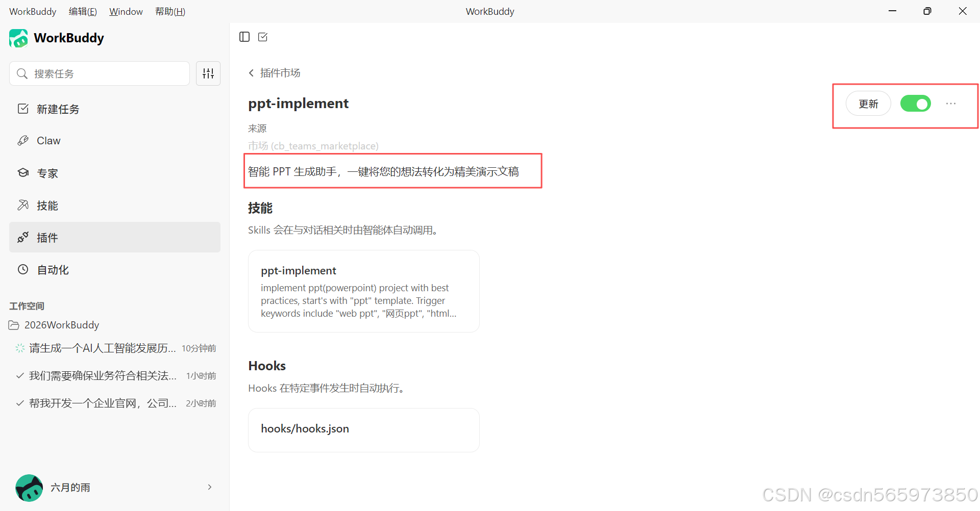Viewport: 980px width, 511px height.
Task: Click the 1小时前 timestamp
Action: (x=201, y=376)
